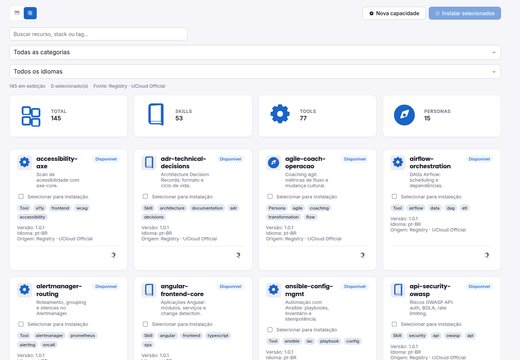
Task: Click the frontend tag on accessibility-axe
Action: click(x=60, y=208)
